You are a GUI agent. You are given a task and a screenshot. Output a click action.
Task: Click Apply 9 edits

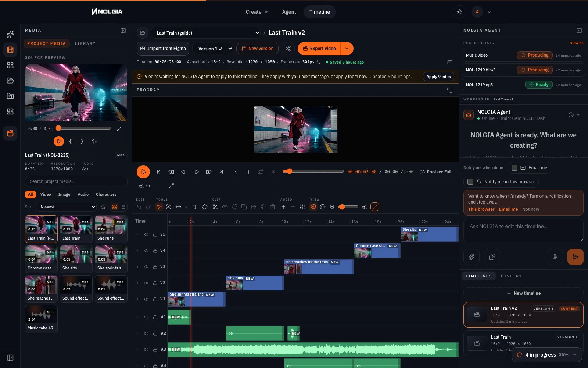[x=438, y=77]
